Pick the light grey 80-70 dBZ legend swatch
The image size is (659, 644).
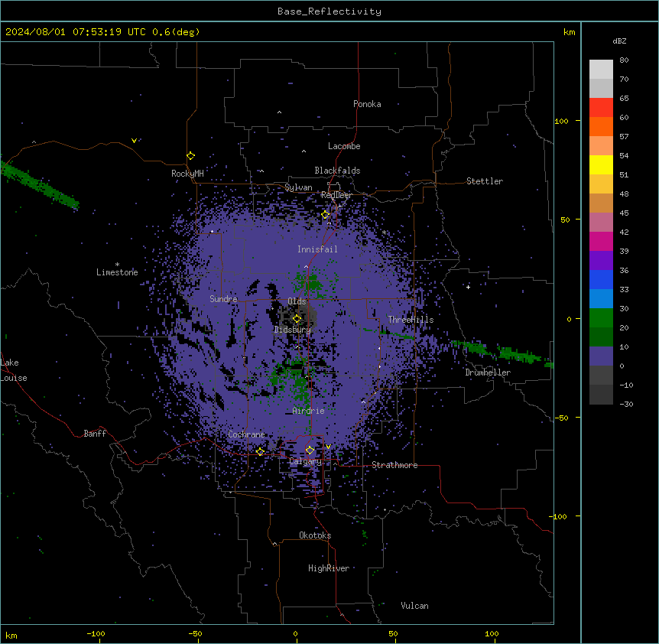601,70
